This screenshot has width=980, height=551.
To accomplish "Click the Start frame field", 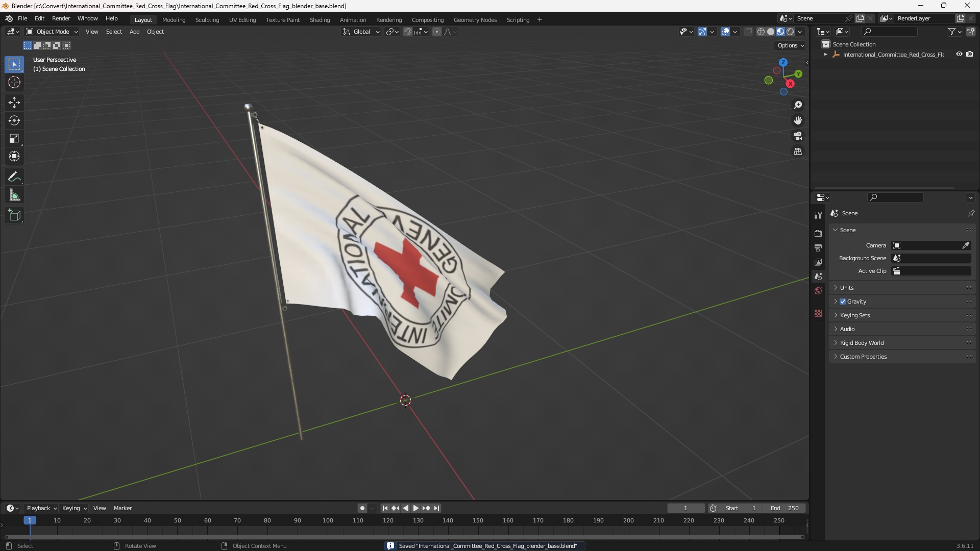I will pyautogui.click(x=741, y=508).
